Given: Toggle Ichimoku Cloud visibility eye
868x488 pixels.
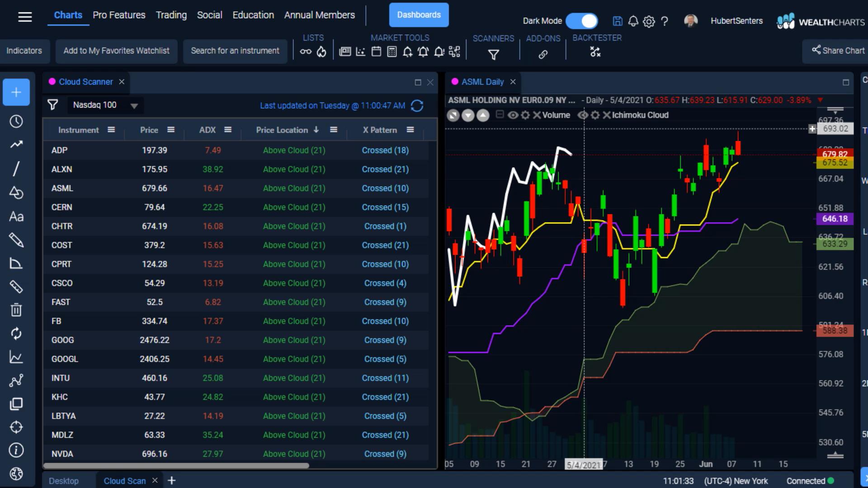Looking at the screenshot, I should tap(583, 115).
